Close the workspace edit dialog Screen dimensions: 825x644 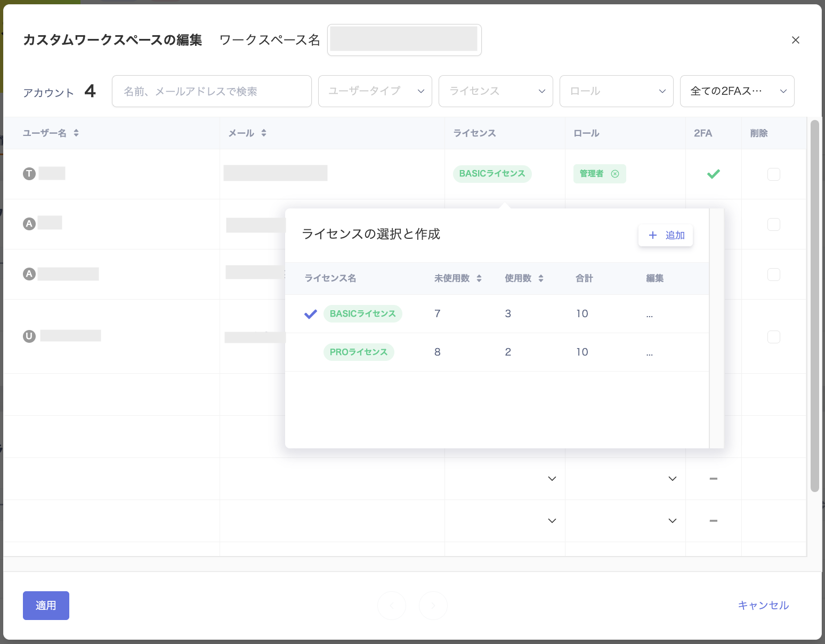click(795, 40)
